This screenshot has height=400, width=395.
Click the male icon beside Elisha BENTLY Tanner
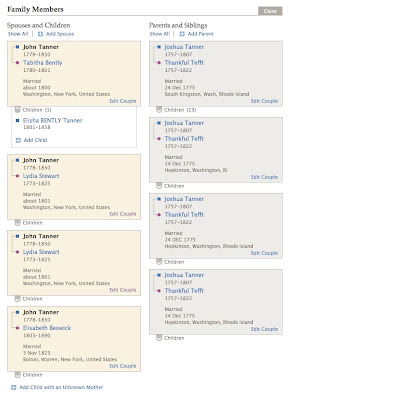tap(18, 121)
